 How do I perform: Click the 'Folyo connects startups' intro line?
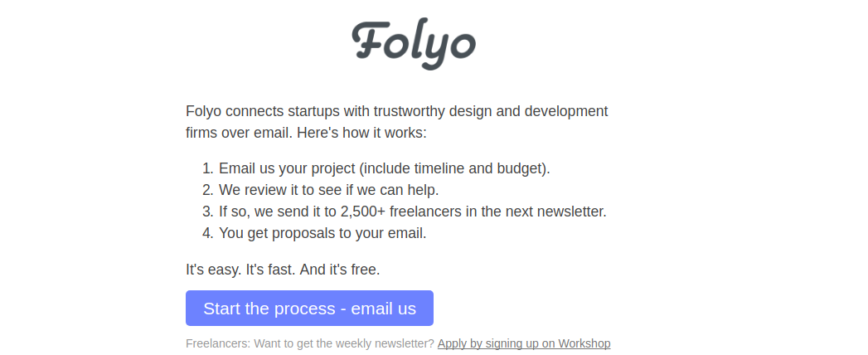click(397, 111)
